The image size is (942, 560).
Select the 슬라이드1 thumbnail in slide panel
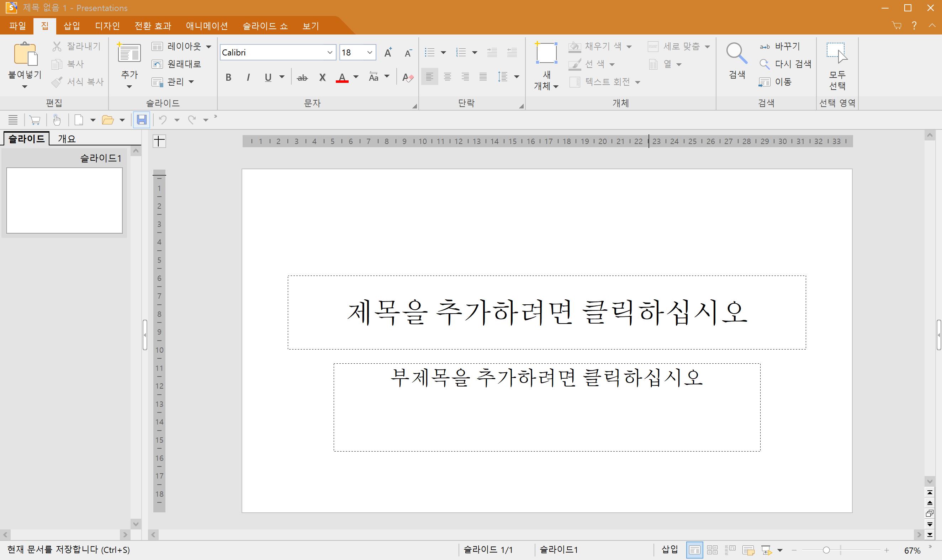point(64,201)
